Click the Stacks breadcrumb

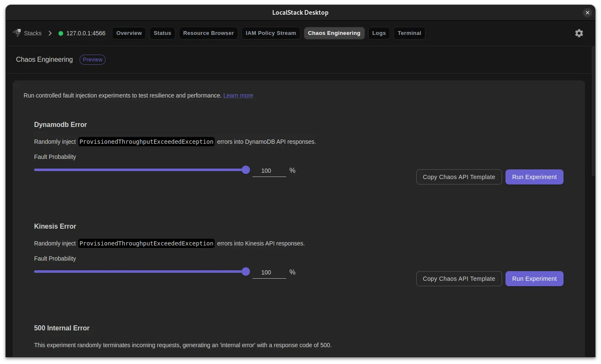click(32, 33)
